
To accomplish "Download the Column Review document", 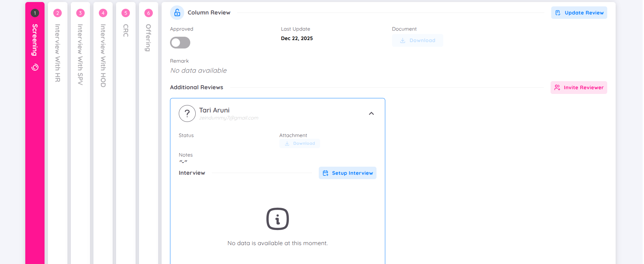I will coord(417,40).
